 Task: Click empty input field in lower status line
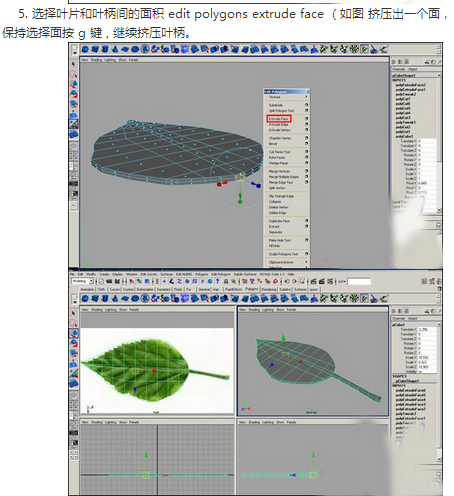pos(359,282)
